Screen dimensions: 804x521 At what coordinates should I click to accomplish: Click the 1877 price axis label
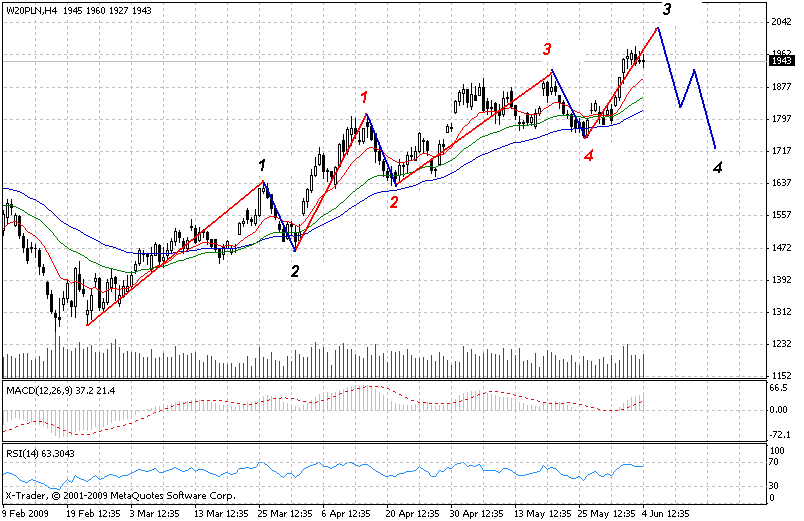coord(781,87)
